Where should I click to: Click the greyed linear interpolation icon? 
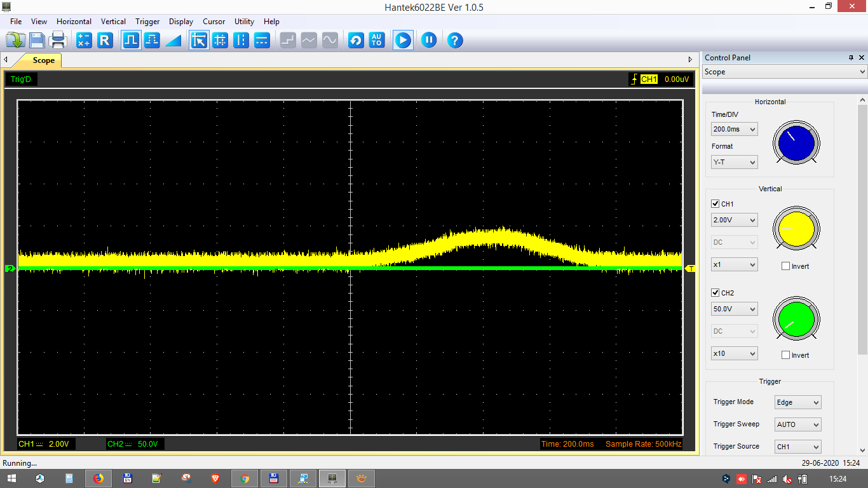click(309, 41)
